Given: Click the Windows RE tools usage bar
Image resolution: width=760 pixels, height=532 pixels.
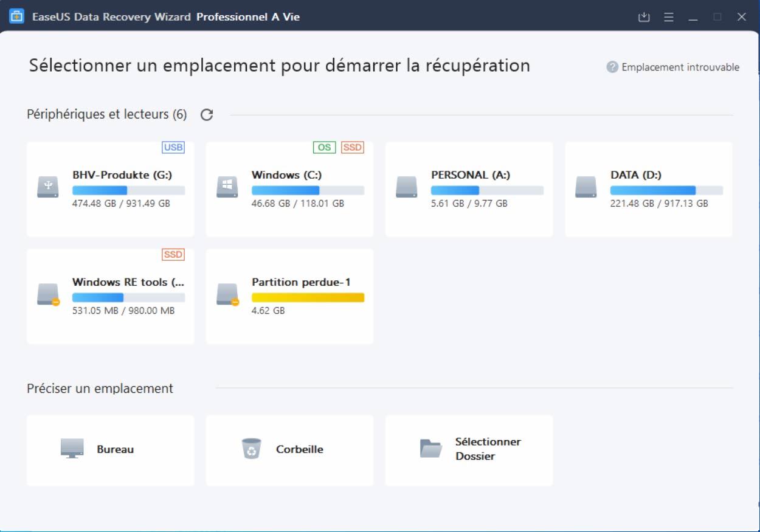Looking at the screenshot, I should 128,297.
